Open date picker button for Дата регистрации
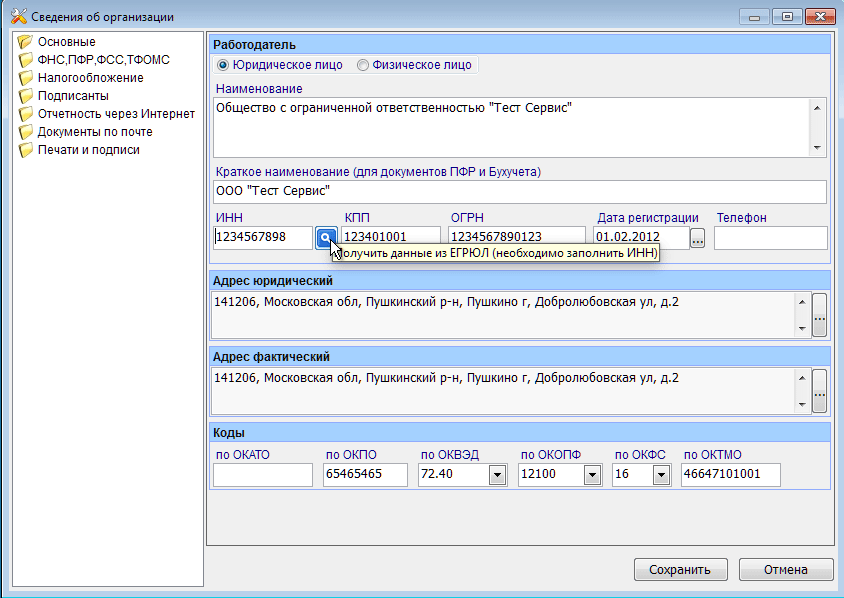Screen dimensions: 844x598 (x=698, y=237)
